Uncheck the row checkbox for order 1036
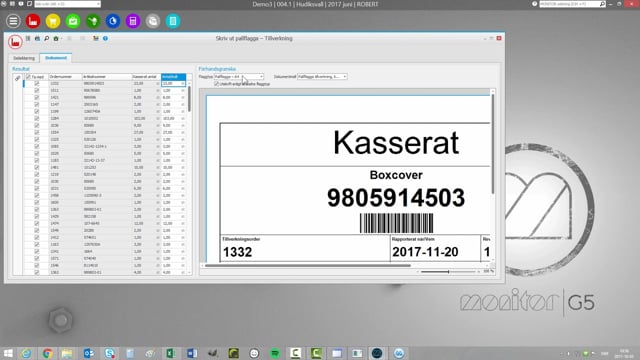 (x=37, y=125)
